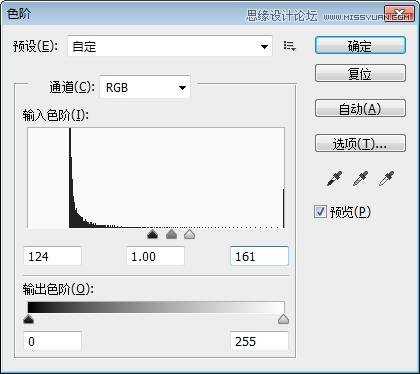Click the output level field showing 0

[x=52, y=341]
